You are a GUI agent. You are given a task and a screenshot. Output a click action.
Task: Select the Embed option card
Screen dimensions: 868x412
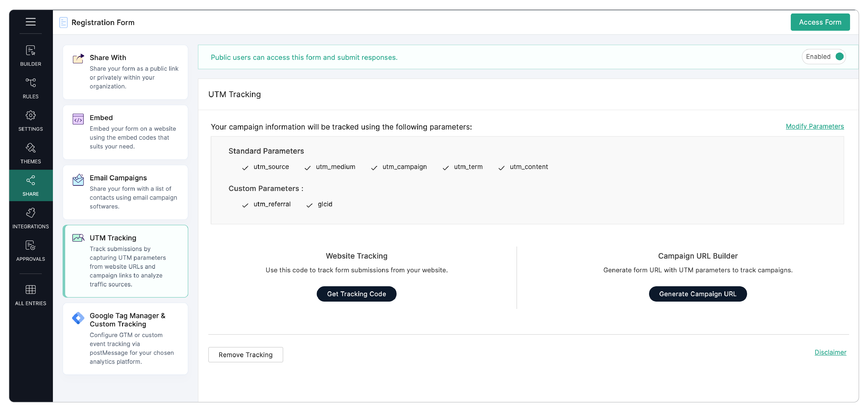point(125,132)
